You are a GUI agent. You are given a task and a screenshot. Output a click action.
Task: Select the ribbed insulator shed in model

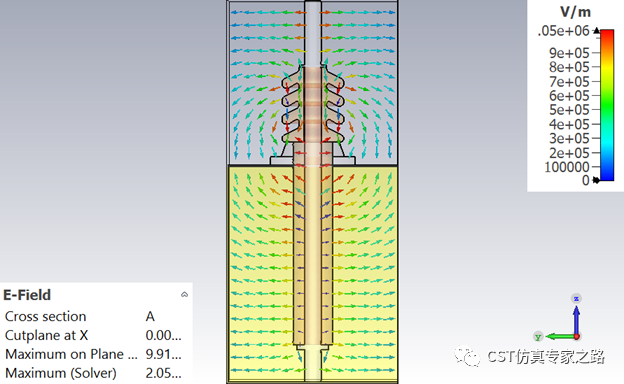pos(313,104)
